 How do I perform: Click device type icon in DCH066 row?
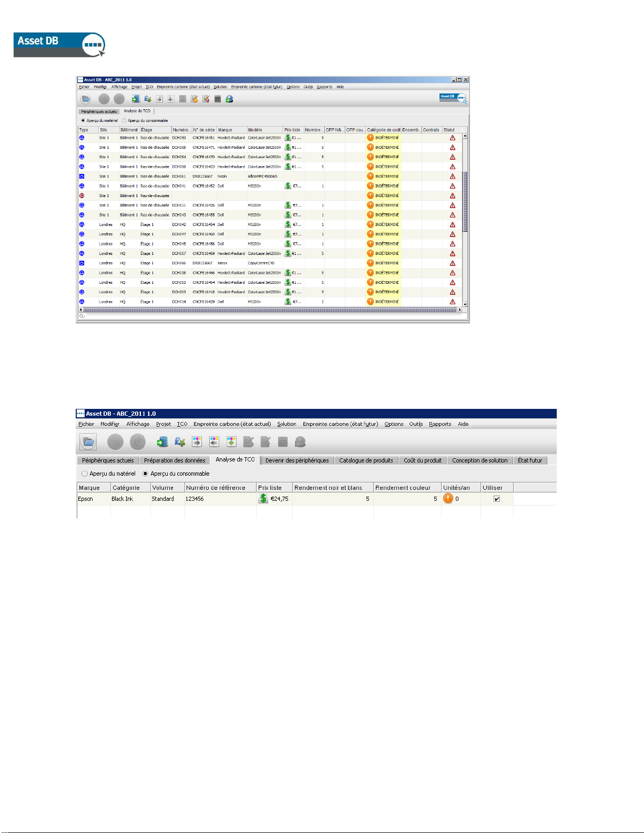(x=81, y=263)
